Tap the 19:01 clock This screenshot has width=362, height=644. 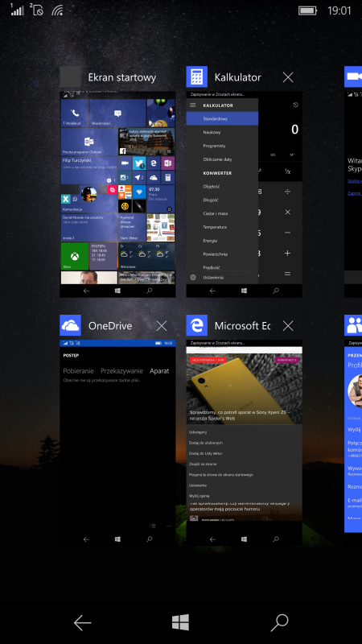tap(339, 10)
